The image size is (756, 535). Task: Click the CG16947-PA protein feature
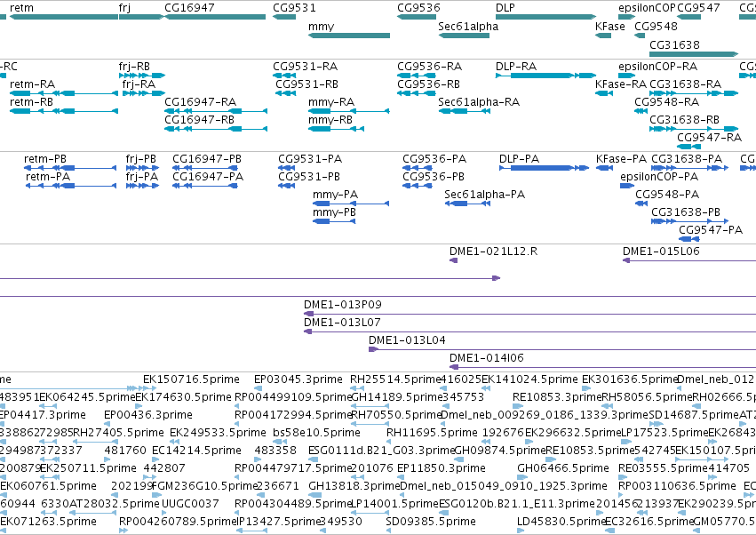point(205,186)
